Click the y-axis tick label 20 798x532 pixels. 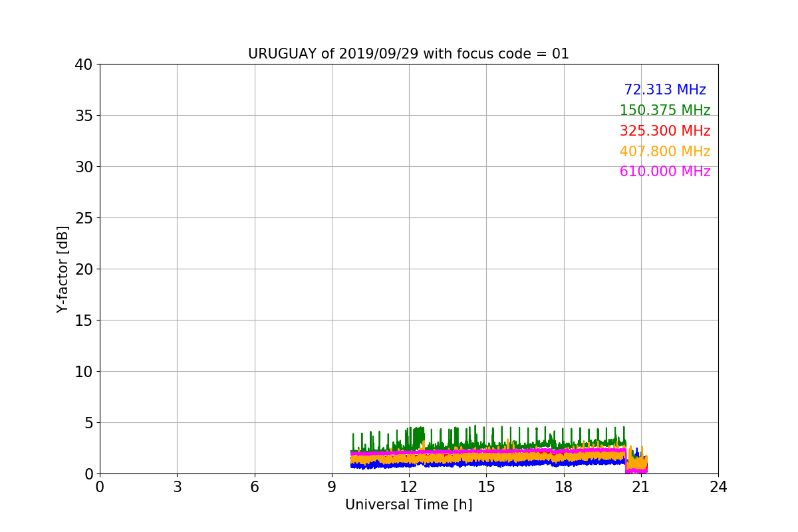(x=83, y=269)
